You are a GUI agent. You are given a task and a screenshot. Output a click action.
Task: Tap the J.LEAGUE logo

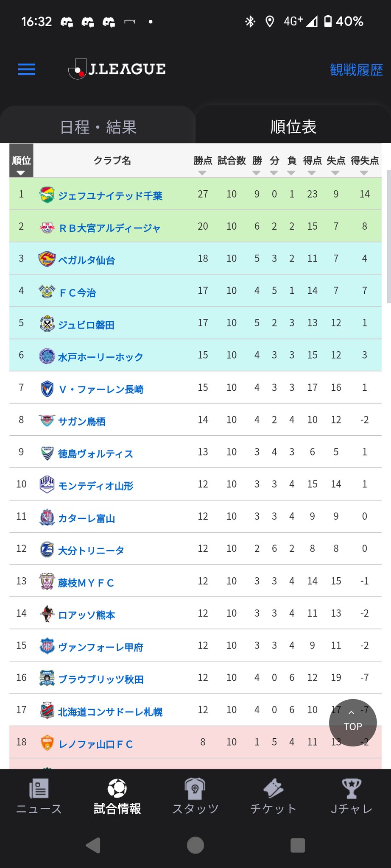[117, 69]
